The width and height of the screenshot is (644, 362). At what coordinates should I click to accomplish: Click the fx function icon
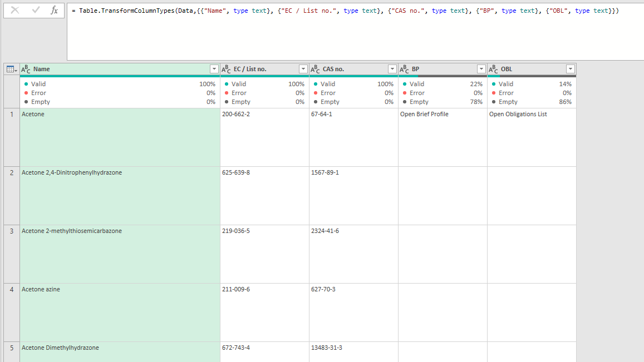point(54,10)
